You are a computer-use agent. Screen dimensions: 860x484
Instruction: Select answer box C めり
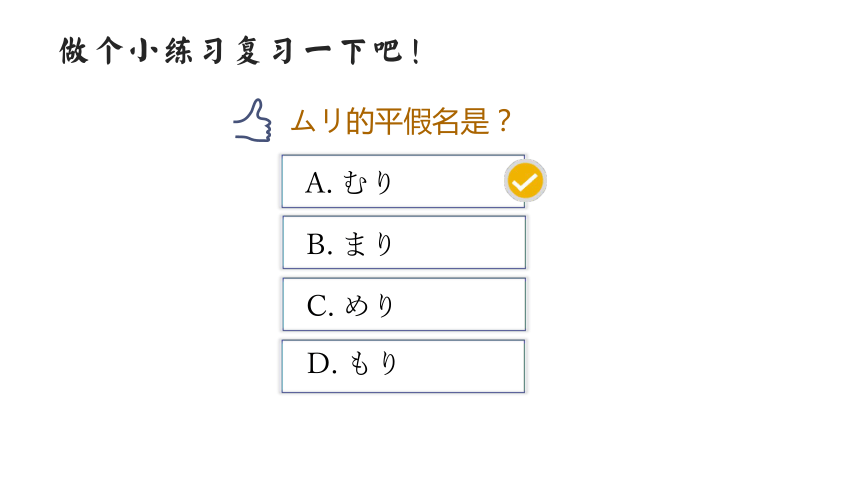[404, 305]
